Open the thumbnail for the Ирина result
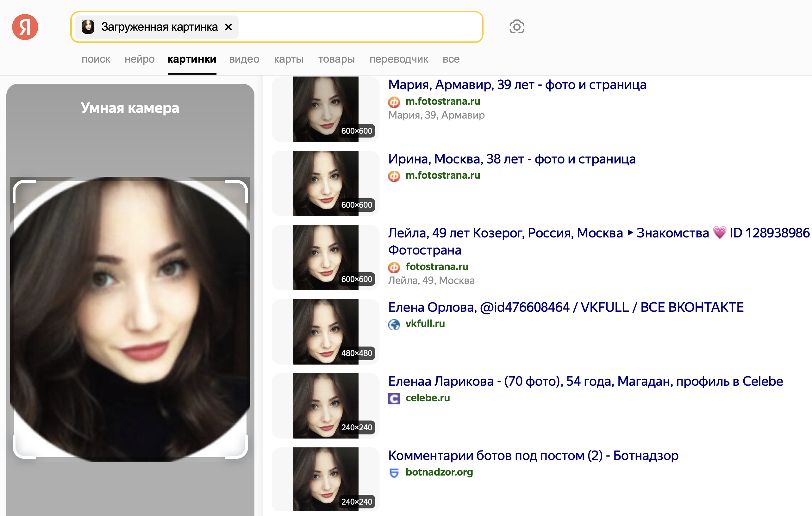Image resolution: width=812 pixels, height=516 pixels. (x=325, y=183)
